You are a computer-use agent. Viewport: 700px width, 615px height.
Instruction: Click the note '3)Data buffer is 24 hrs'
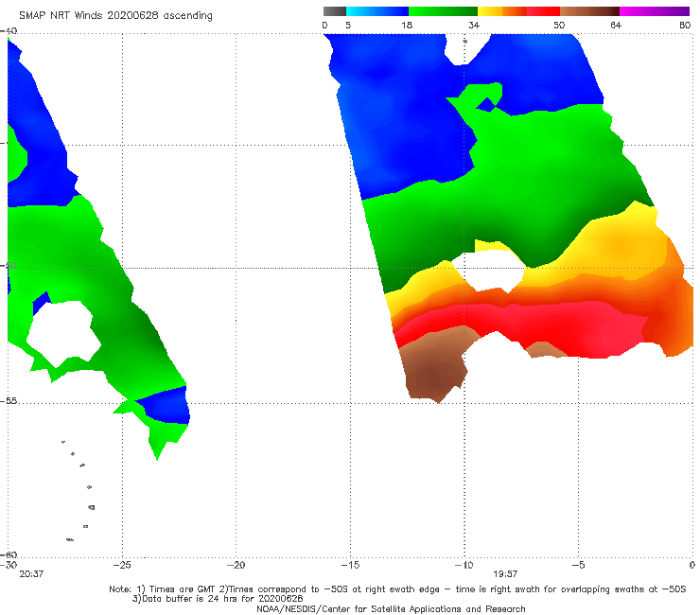click(x=218, y=599)
